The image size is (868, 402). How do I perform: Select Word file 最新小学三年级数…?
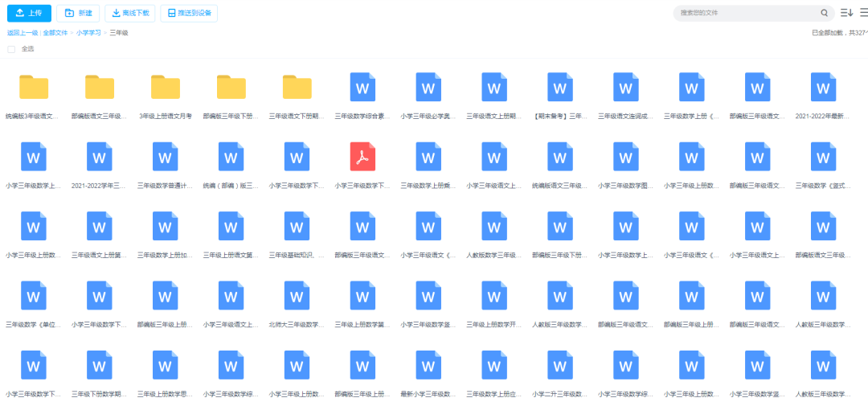pyautogui.click(x=428, y=364)
